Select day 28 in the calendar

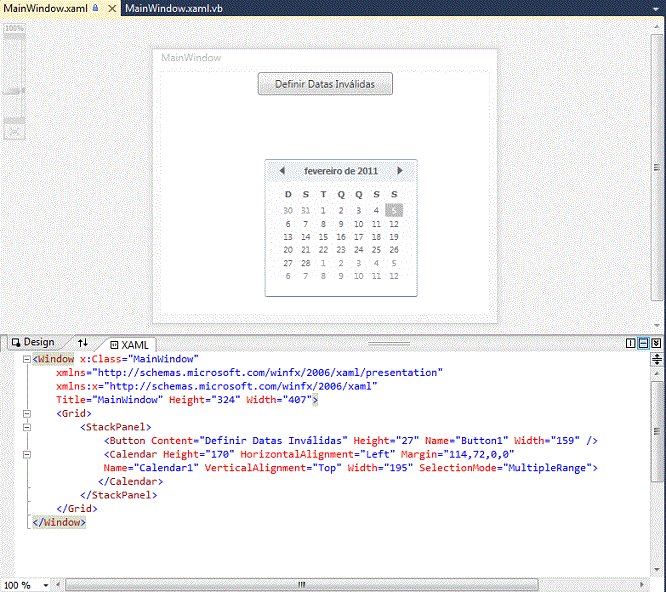pyautogui.click(x=306, y=263)
